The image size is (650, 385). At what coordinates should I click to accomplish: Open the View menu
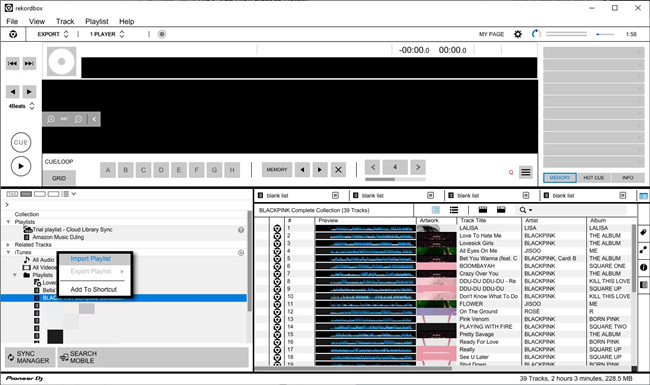pyautogui.click(x=37, y=21)
